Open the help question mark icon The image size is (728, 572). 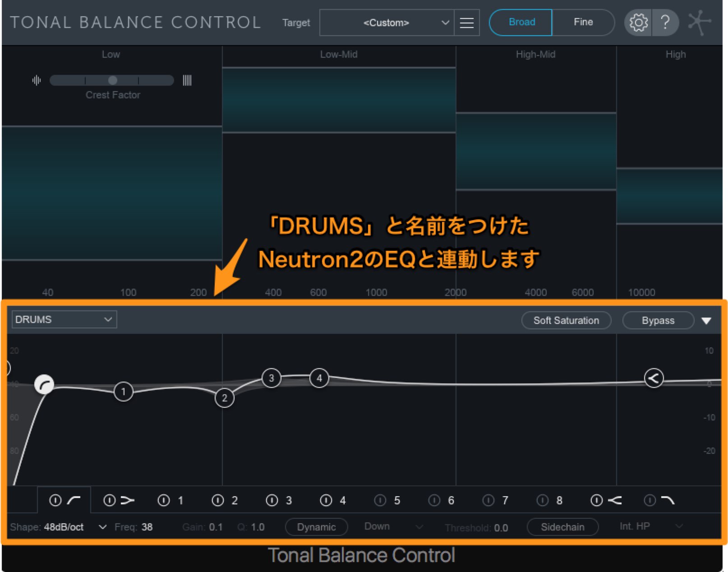pyautogui.click(x=665, y=22)
